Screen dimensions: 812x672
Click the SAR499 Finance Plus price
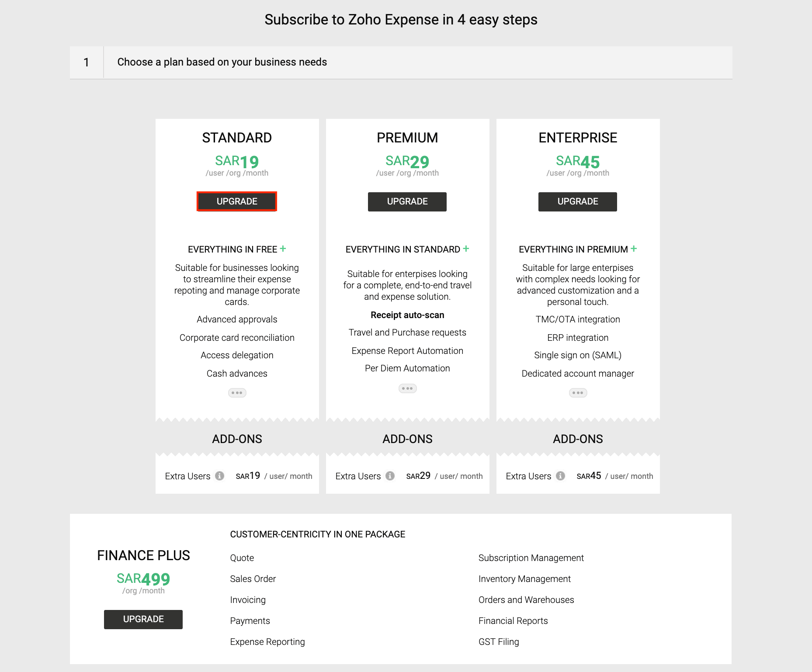point(143,578)
